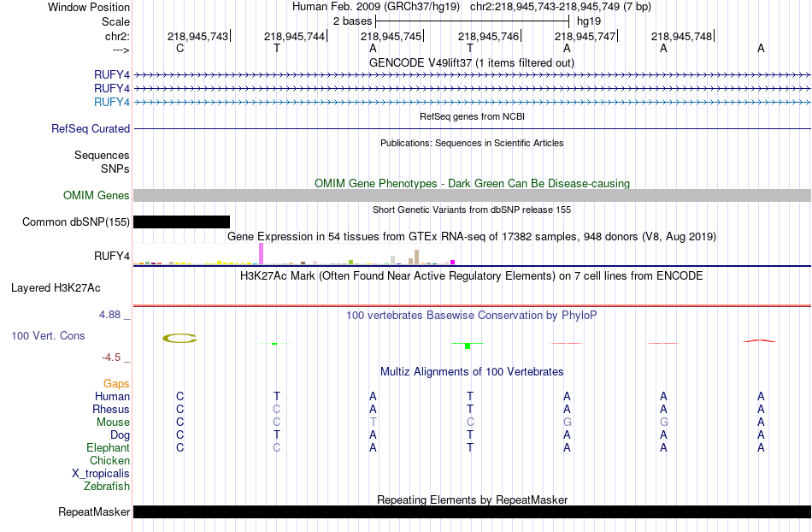Screen dimensions: 812x532
Task: Click the magenta bar ending GTEx chart
Action: coord(453,262)
